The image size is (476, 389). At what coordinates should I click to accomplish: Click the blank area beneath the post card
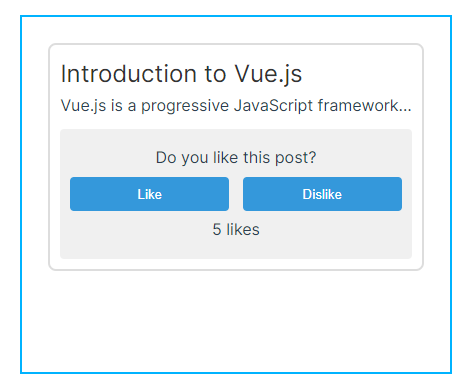pyautogui.click(x=236, y=320)
